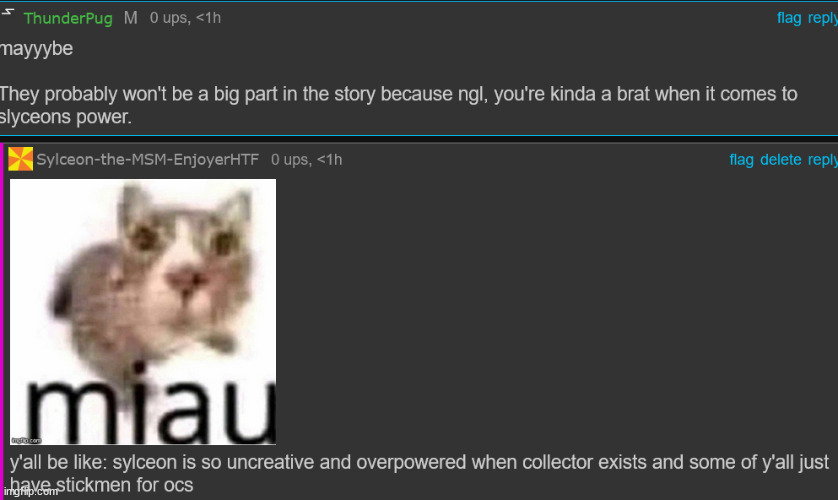Click the magenta bar beside Sylceon's comment
Image resolution: width=838 pixels, height=500 pixels.
(2, 322)
